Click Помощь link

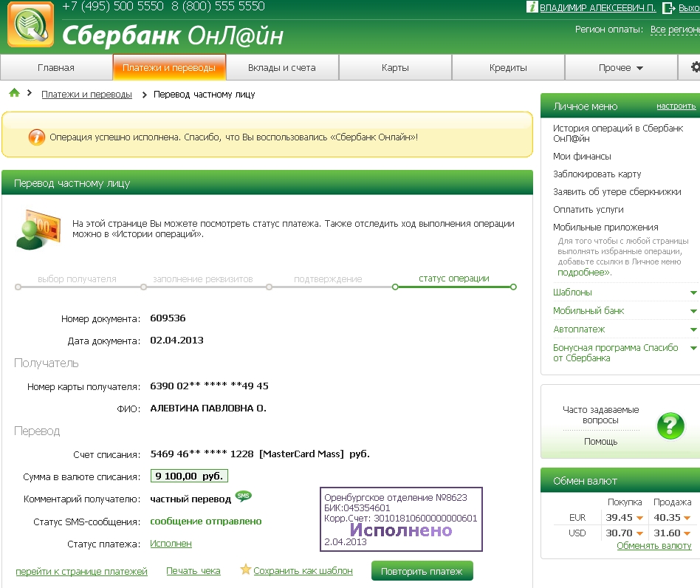point(601,442)
